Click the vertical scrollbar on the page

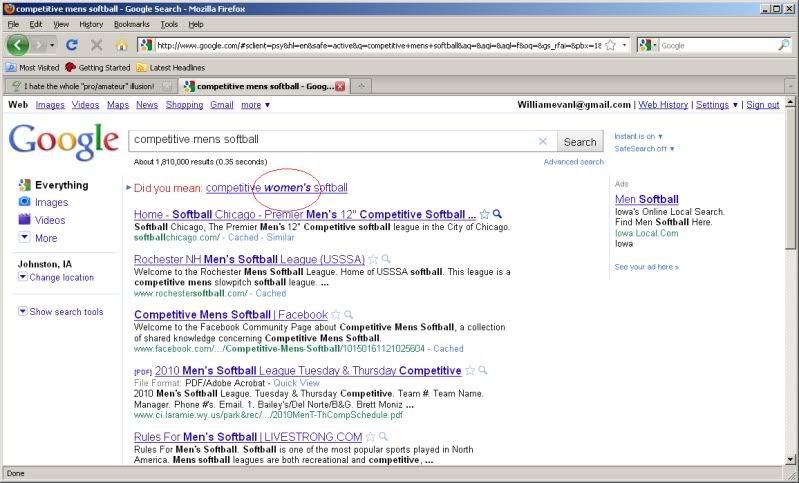coord(791,300)
